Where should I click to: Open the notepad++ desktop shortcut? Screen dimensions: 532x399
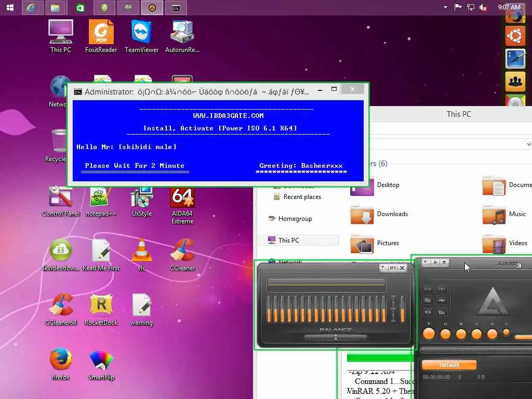(101, 202)
